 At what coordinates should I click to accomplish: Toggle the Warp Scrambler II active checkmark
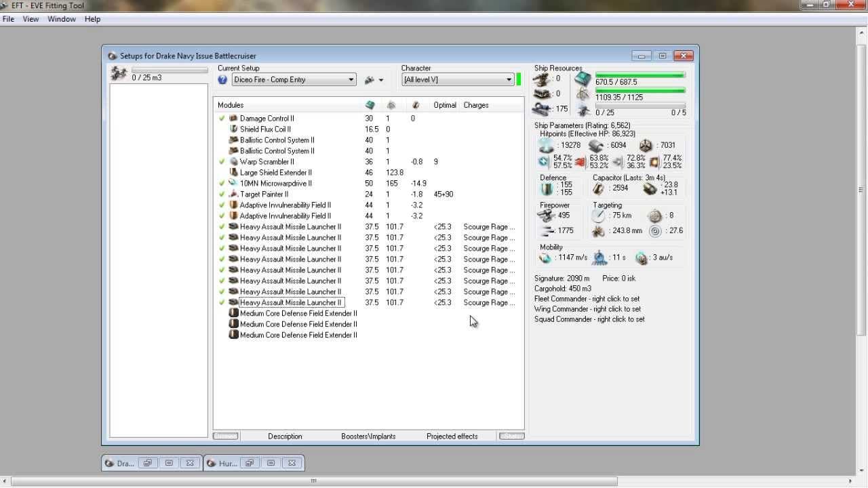click(222, 161)
